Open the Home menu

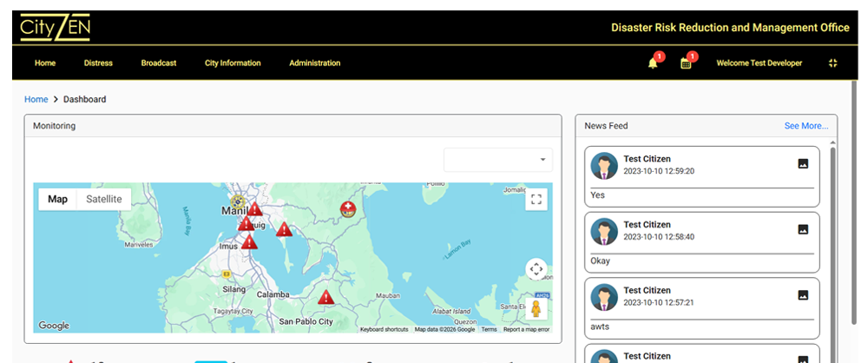click(45, 63)
